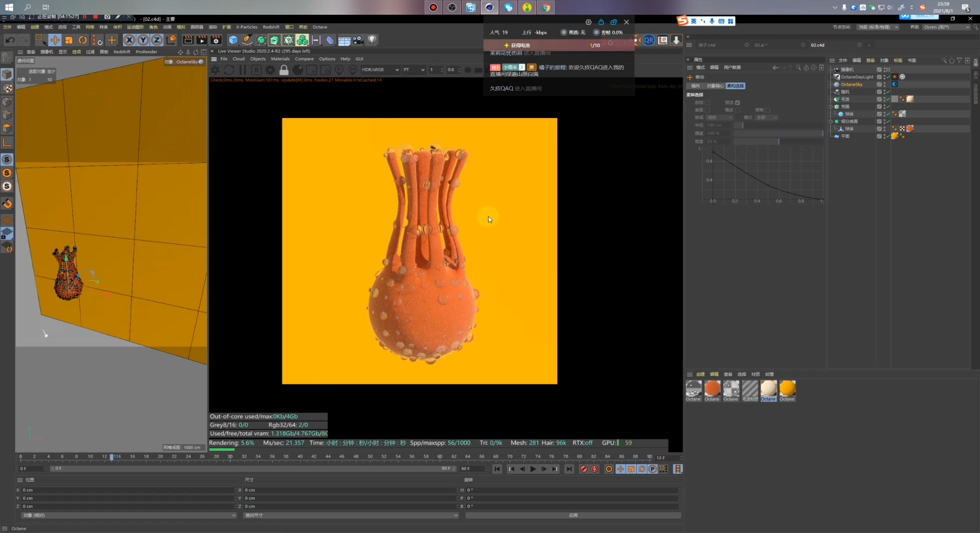Select the Scale tool in the top toolbar

point(69,40)
